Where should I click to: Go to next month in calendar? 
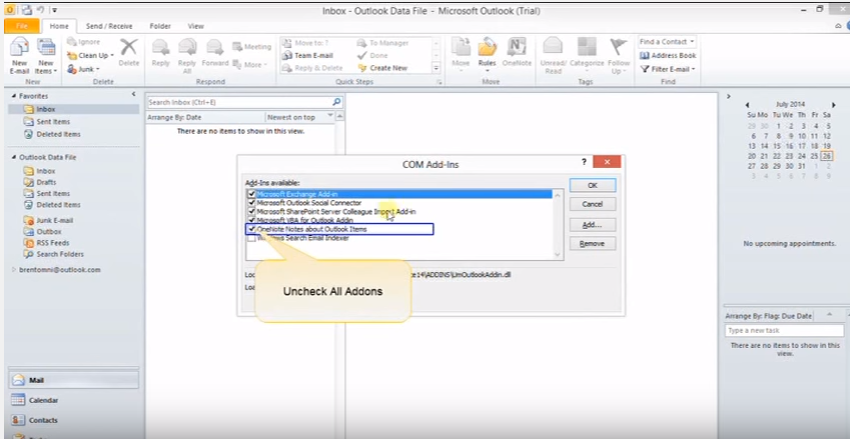[834, 105]
